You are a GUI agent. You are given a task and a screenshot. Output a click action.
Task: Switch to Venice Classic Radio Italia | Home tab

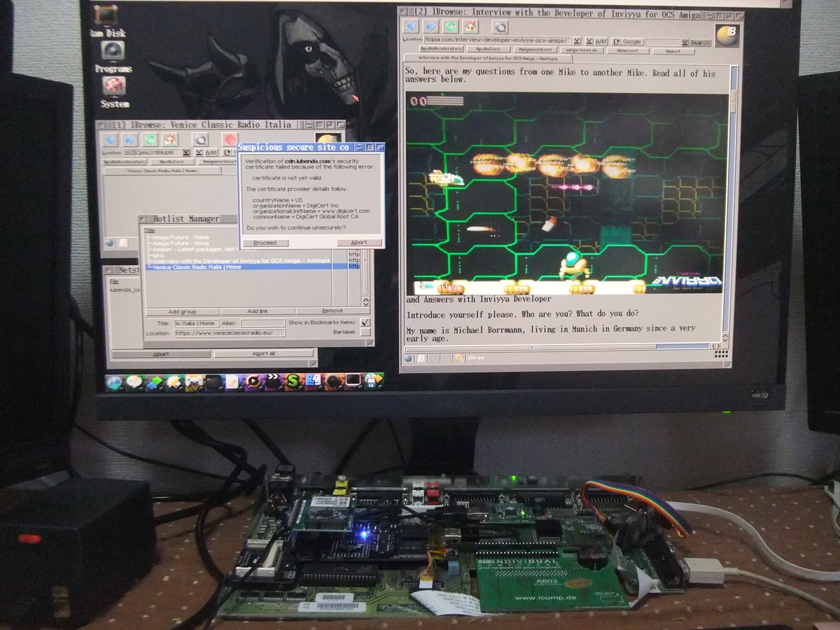pyautogui.click(x=162, y=171)
